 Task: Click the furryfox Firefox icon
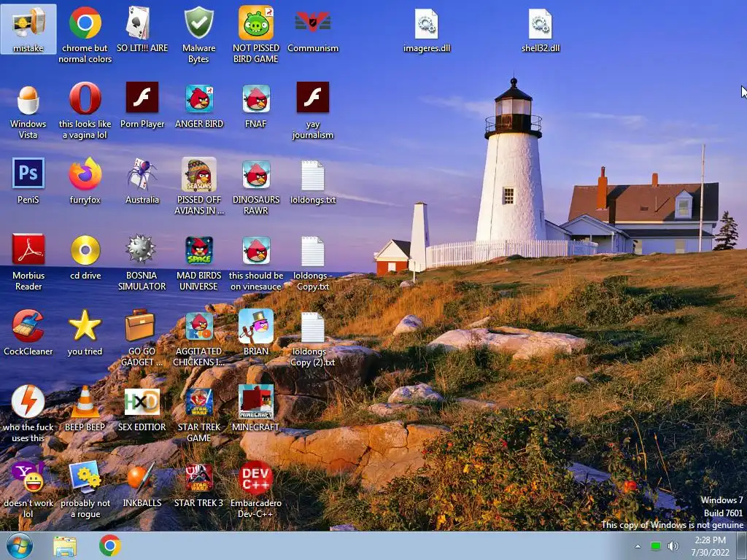pos(85,181)
